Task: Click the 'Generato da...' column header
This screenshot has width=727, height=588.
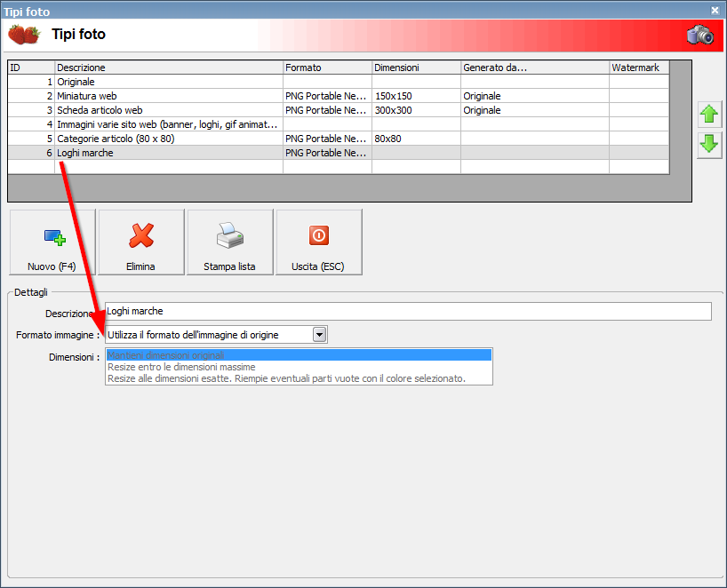Action: click(535, 68)
